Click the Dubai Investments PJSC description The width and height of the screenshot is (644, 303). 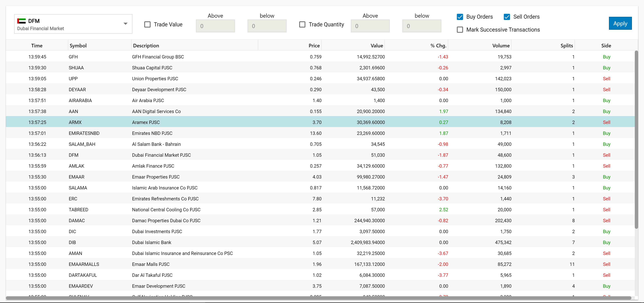(x=157, y=232)
